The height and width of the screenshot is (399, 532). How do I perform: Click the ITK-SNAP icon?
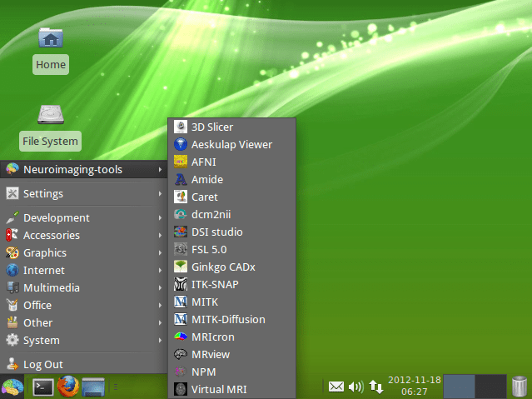point(181,284)
